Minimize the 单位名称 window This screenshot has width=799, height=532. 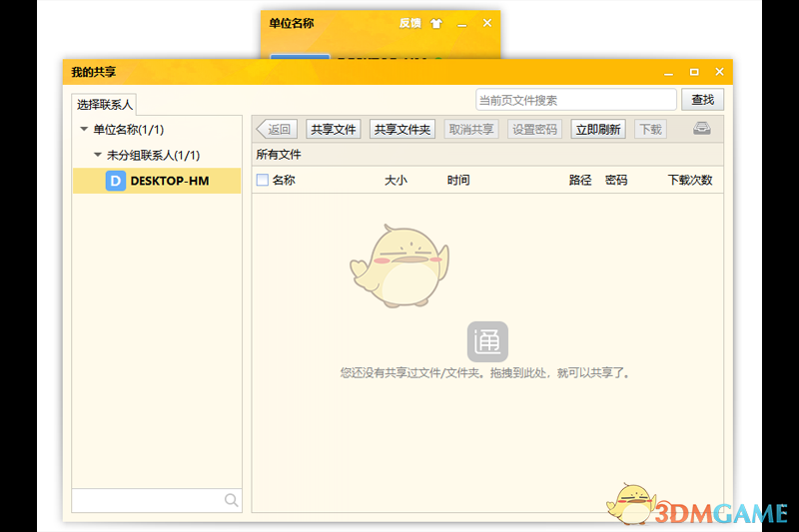click(462, 24)
